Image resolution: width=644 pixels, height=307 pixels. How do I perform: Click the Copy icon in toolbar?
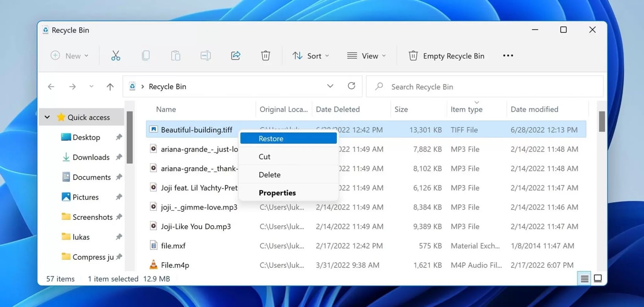coord(145,56)
